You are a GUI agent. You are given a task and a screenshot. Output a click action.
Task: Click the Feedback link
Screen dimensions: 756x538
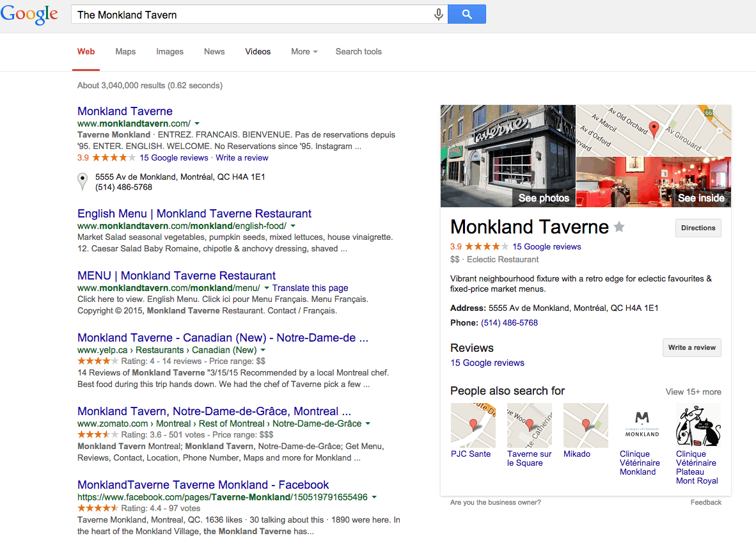coord(706,502)
